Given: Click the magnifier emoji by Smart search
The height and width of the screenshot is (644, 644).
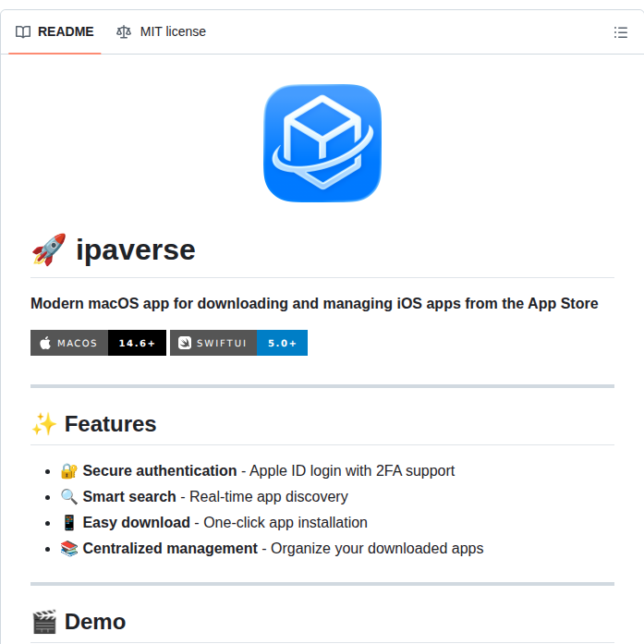Looking at the screenshot, I should coord(69,496).
